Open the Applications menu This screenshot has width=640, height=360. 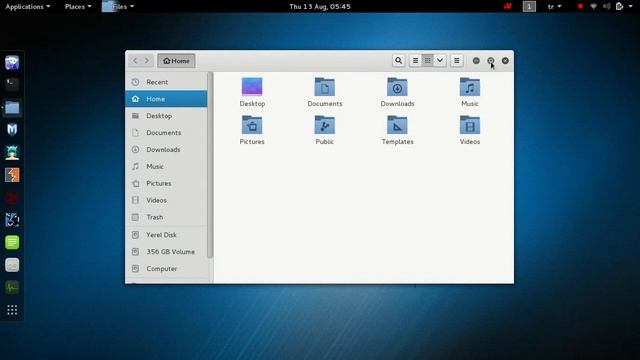pos(28,7)
